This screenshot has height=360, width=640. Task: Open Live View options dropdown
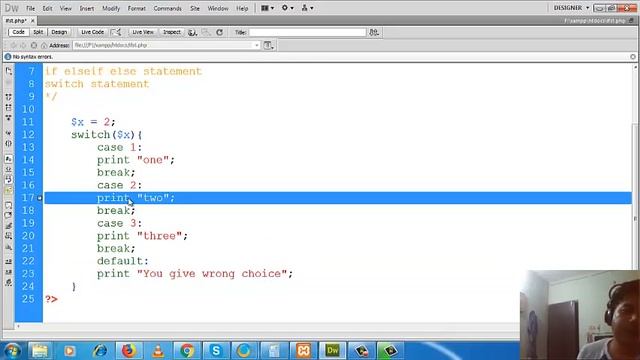pos(269,45)
